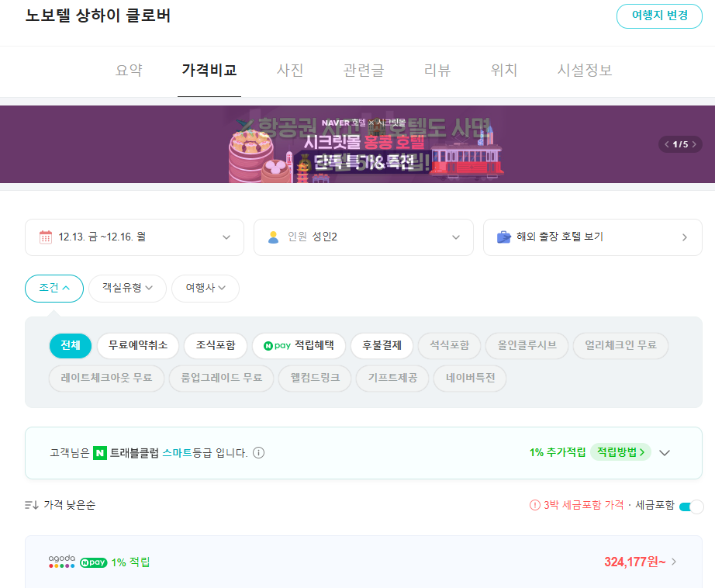
Task: Toggle the 레이트체크아웃 무료 filter
Action: pyautogui.click(x=106, y=378)
